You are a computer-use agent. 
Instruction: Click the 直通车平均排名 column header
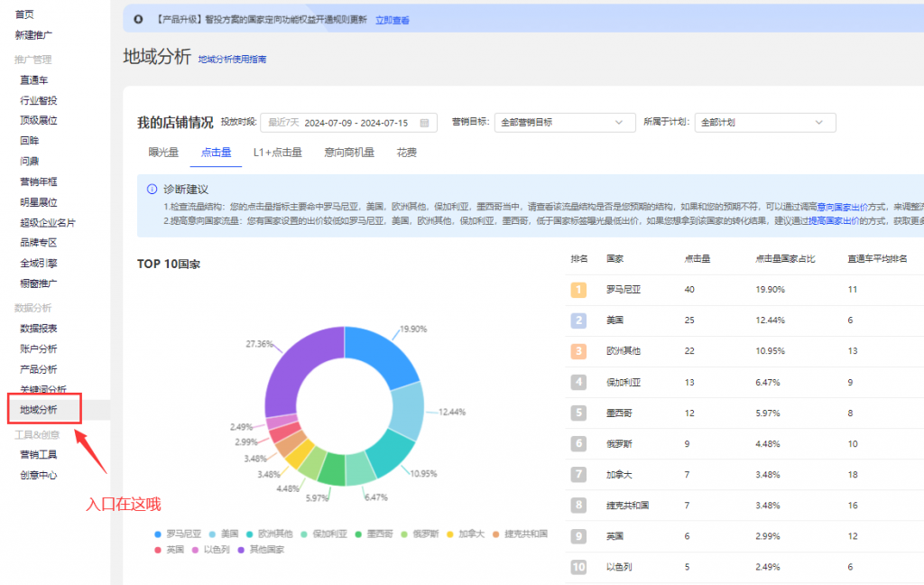[x=877, y=259]
